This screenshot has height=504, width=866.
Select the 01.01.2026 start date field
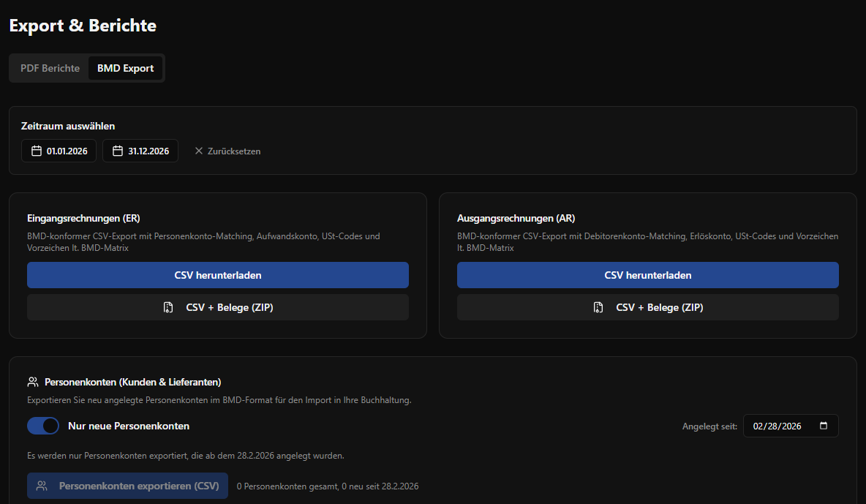[59, 151]
